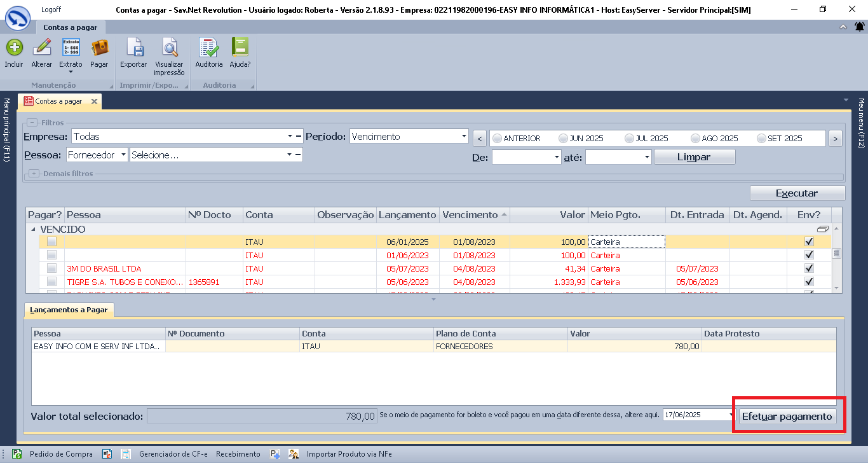
Task: Open the Extrato toolbar icon
Action: click(x=71, y=48)
